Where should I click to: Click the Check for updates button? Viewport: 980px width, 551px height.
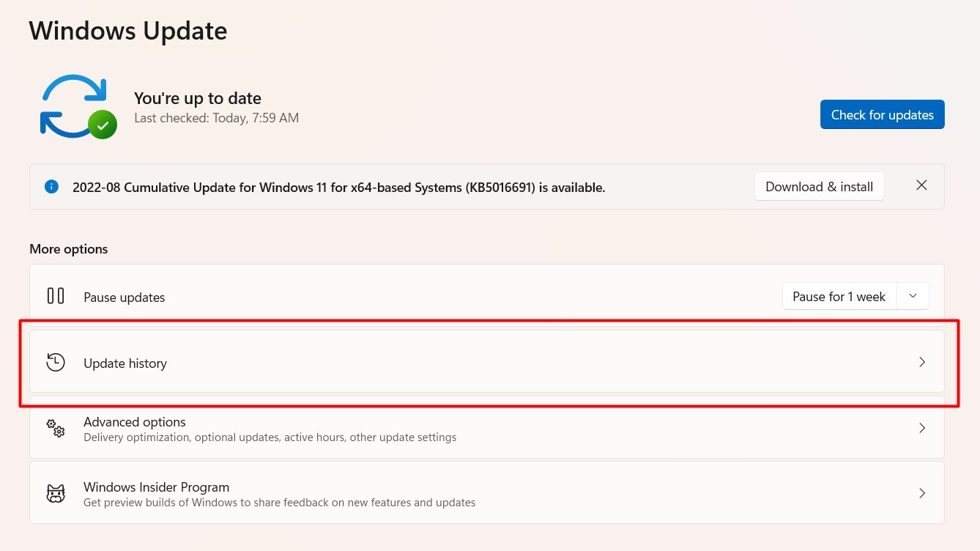(x=882, y=114)
